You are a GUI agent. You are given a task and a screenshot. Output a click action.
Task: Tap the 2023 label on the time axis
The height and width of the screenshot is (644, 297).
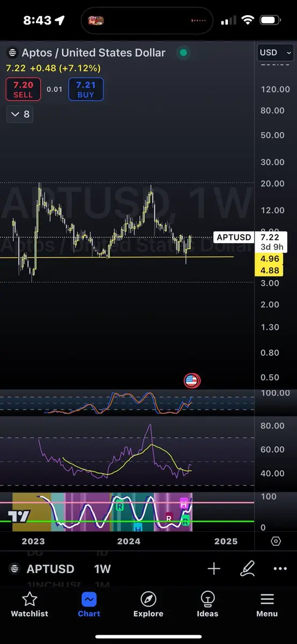pos(33,541)
